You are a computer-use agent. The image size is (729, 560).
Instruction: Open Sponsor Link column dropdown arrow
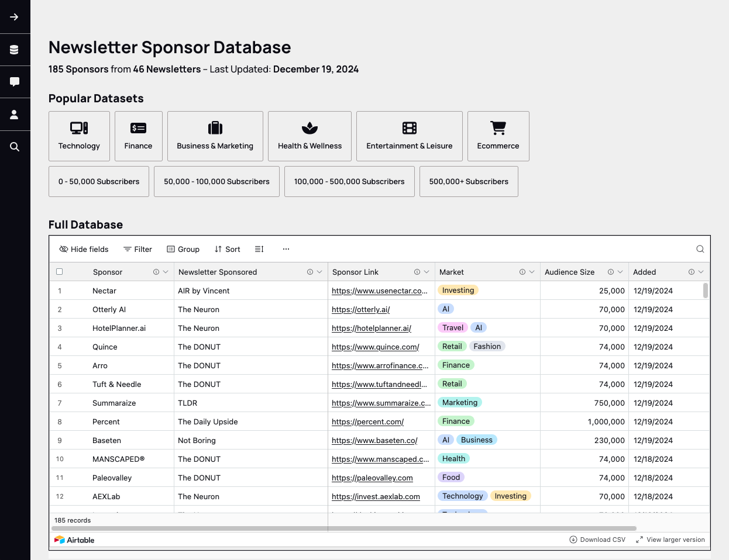427,272
